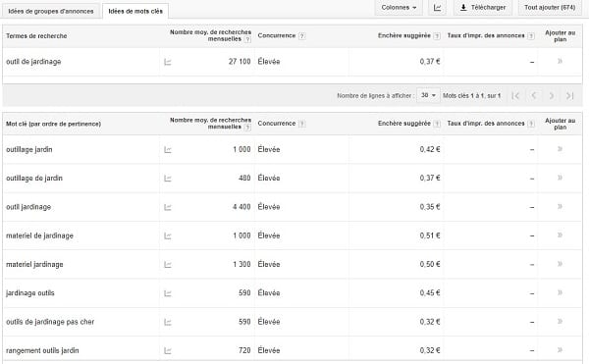Viewport: 589px width, 364px height.
Task: Add outillage de jardin to plan
Action: 560,178
